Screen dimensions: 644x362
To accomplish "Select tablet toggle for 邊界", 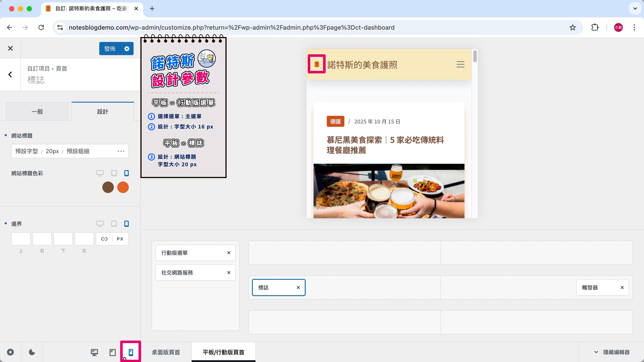I will point(114,224).
